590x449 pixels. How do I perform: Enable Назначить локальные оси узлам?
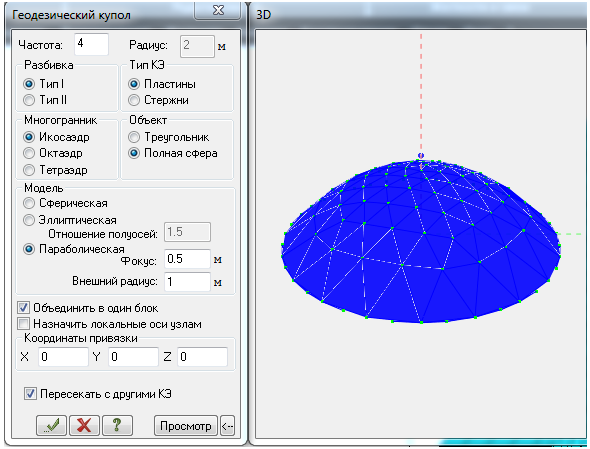pyautogui.click(x=109, y=324)
